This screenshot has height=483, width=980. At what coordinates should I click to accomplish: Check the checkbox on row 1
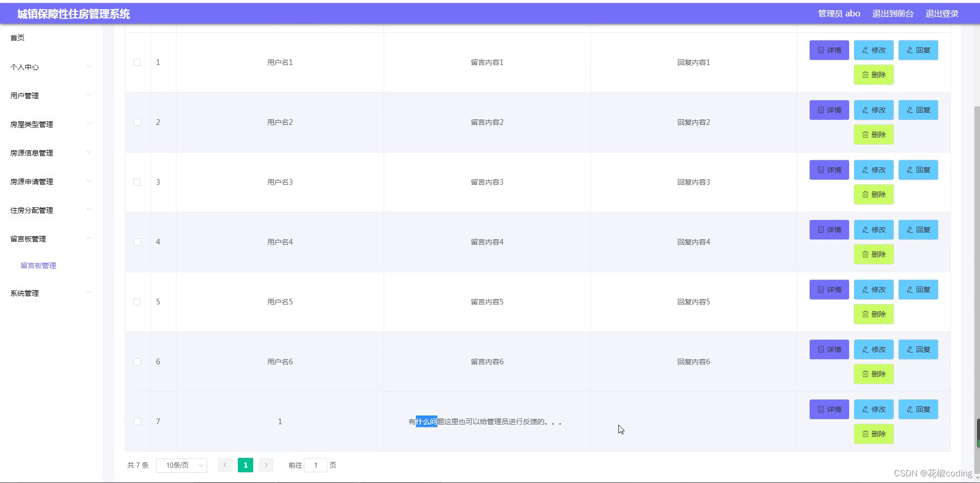[x=137, y=62]
